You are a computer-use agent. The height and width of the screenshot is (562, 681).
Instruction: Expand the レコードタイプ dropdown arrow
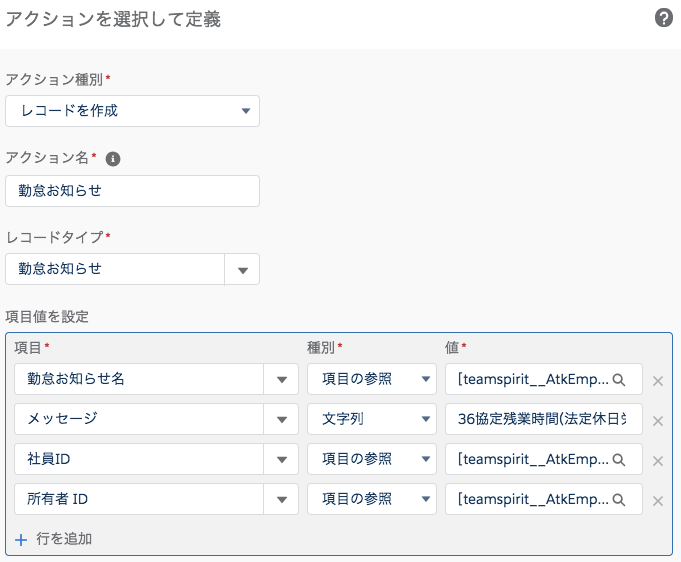coord(242,270)
